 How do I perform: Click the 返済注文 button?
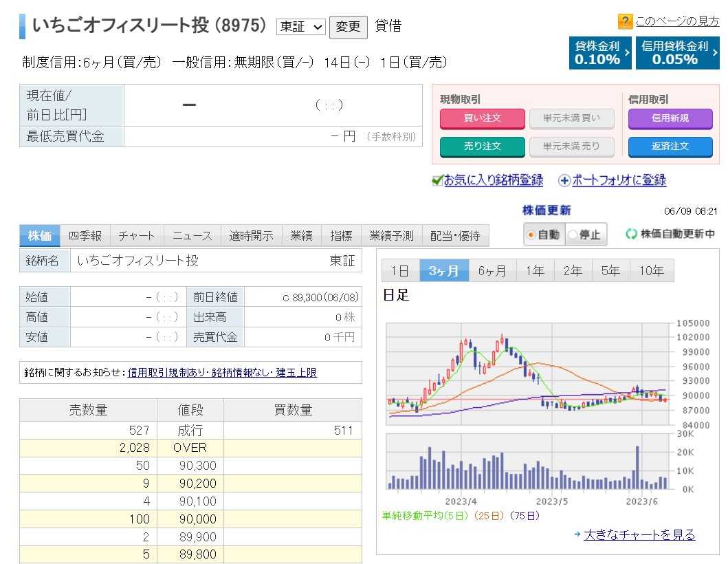click(x=670, y=147)
